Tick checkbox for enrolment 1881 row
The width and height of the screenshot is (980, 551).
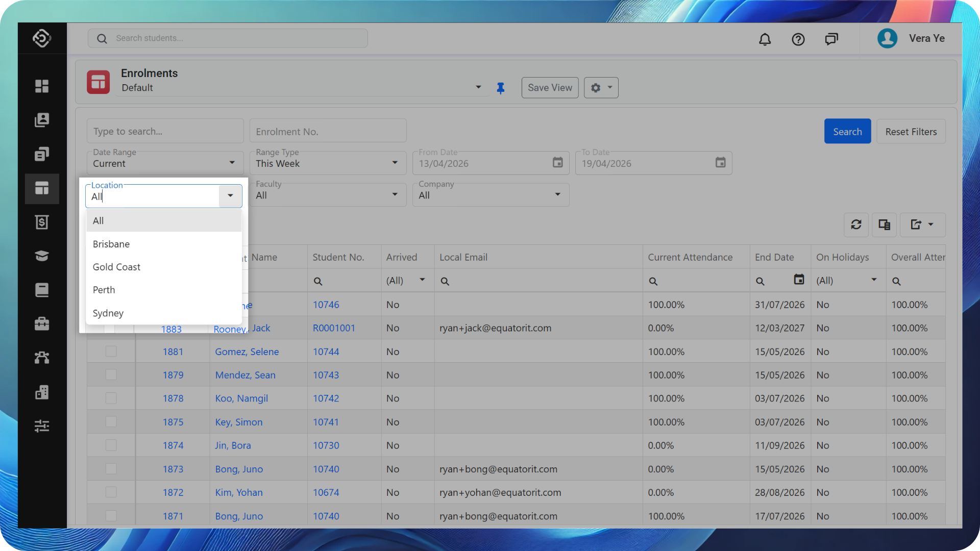111,352
